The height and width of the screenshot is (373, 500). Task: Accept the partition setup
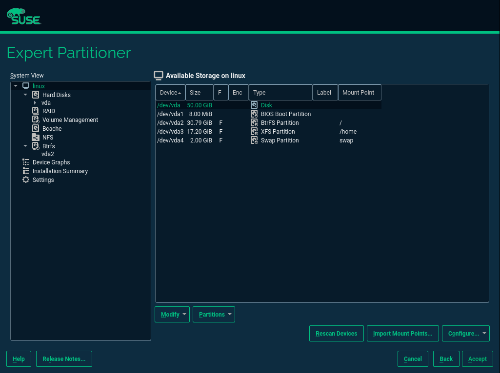coord(477,359)
